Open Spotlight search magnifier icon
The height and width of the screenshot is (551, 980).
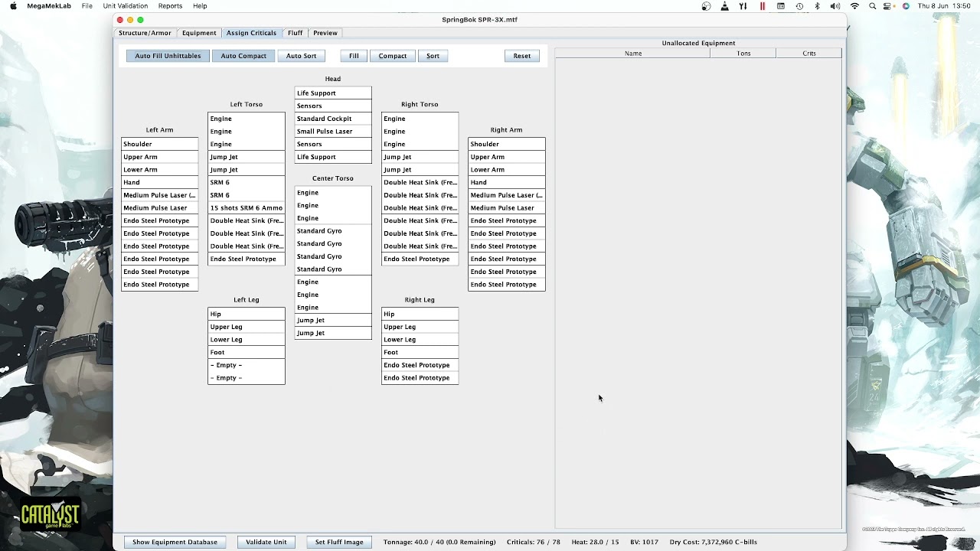tap(873, 6)
